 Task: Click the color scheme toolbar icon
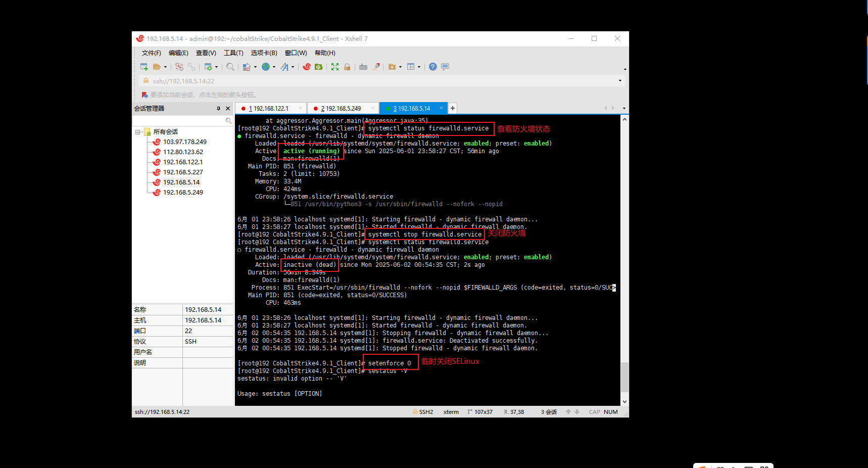[x=247, y=67]
